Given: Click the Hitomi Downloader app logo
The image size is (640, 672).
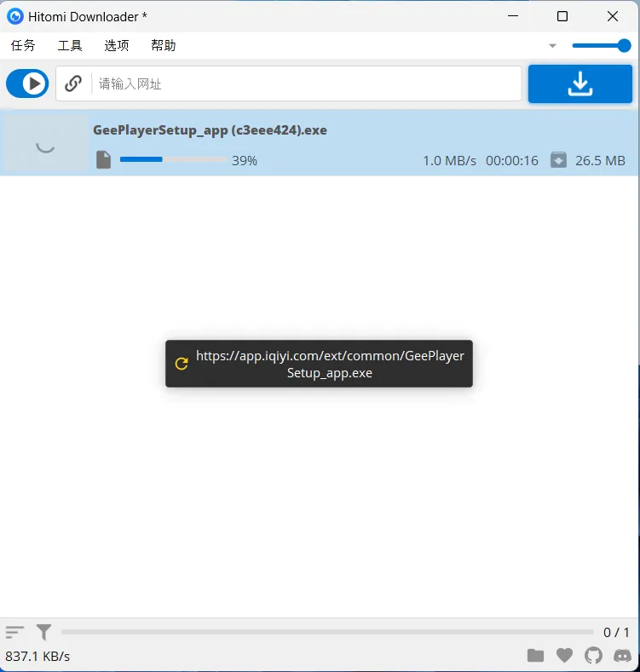Looking at the screenshot, I should pos(15,17).
